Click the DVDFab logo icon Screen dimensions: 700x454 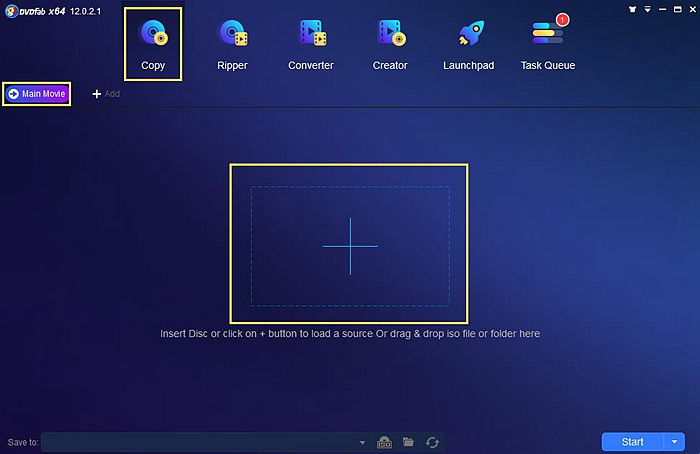click(x=11, y=11)
